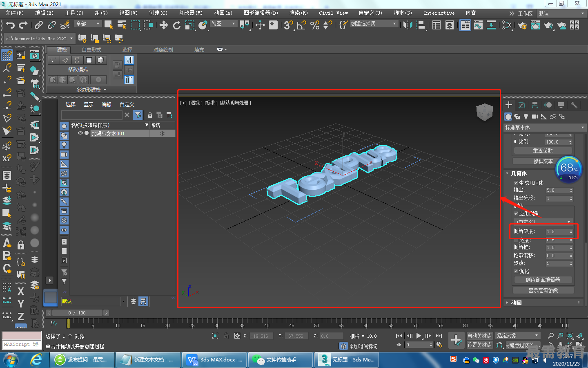Expand the 动画 rollout
588x368 pixels.
(516, 303)
